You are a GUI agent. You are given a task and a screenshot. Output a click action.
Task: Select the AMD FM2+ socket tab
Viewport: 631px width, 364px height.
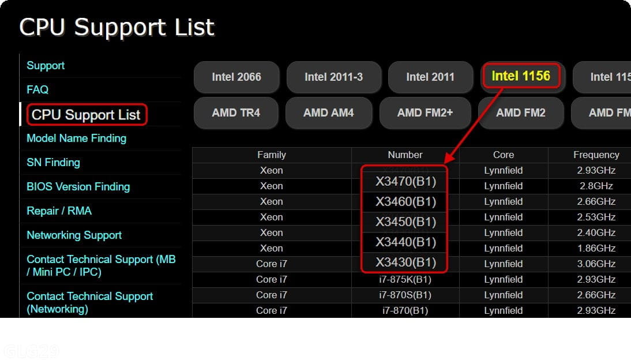click(x=425, y=112)
